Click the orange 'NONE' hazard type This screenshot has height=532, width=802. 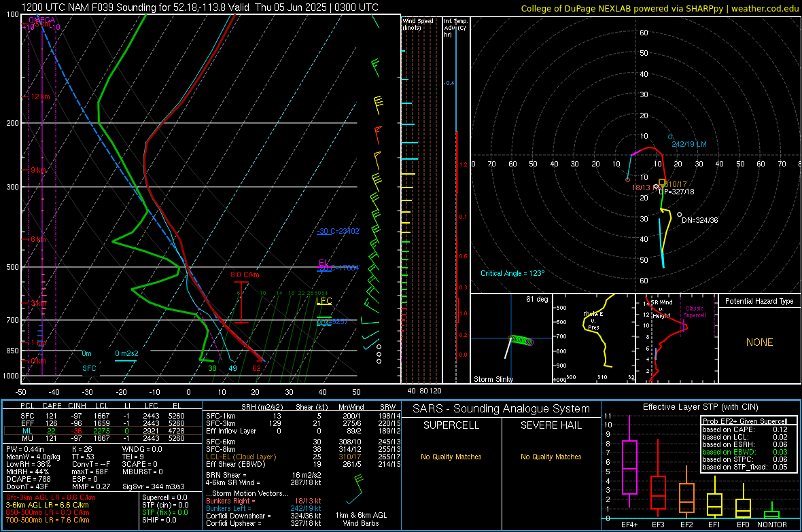[x=759, y=342]
